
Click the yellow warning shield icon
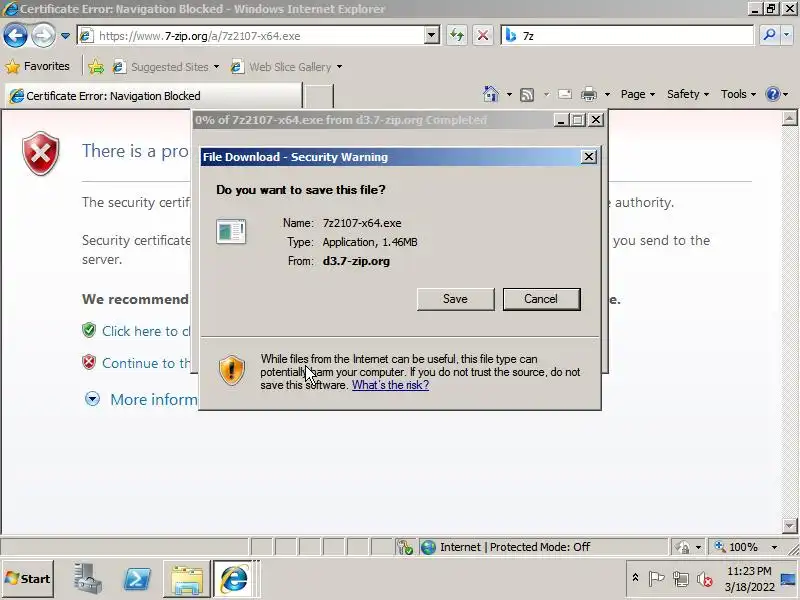click(232, 370)
